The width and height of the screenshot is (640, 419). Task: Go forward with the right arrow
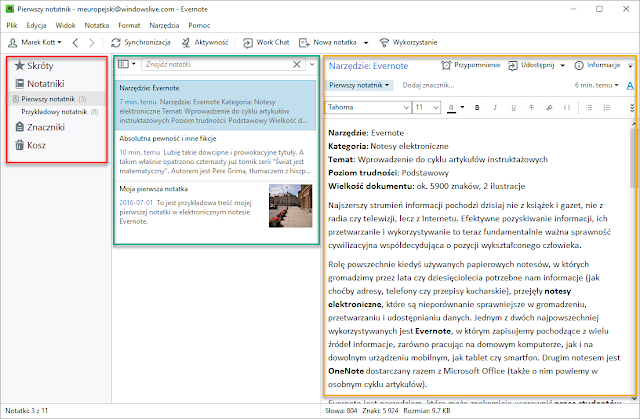pos(92,42)
